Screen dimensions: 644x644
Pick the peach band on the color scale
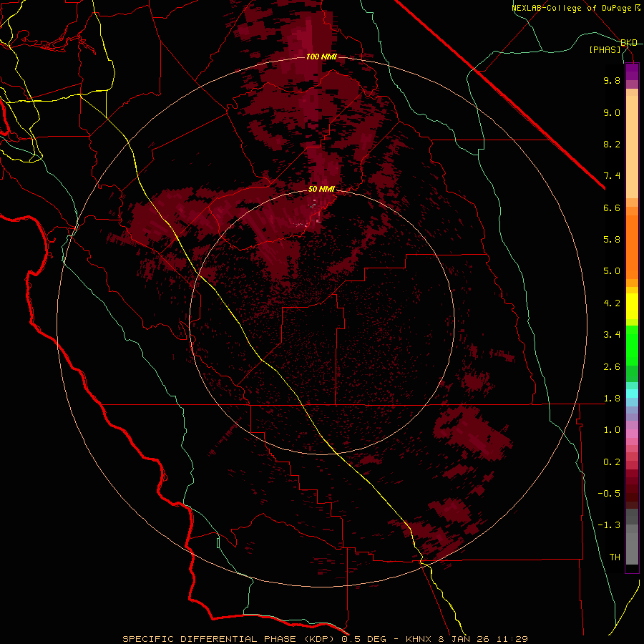(x=632, y=147)
